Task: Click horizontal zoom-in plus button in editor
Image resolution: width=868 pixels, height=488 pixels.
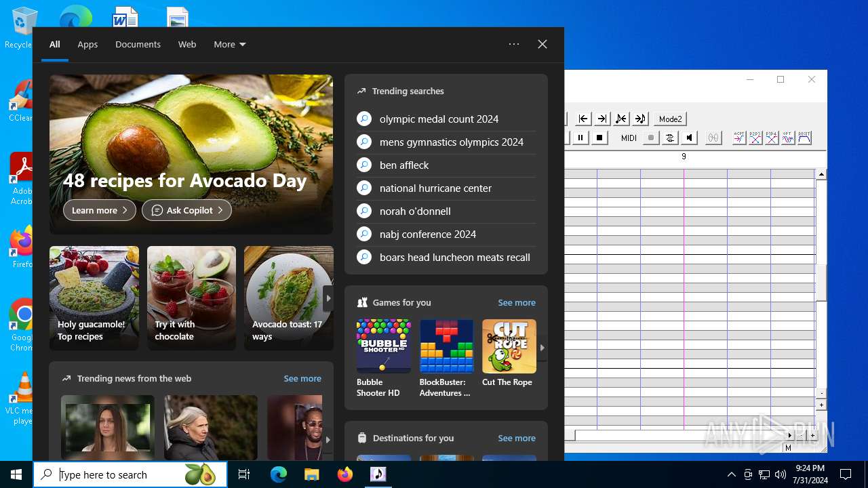Action: (x=812, y=435)
